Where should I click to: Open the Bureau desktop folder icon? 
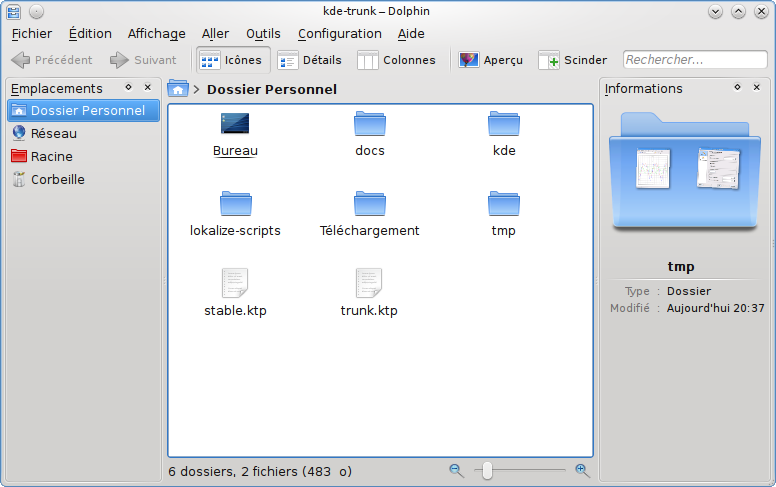[x=235, y=125]
